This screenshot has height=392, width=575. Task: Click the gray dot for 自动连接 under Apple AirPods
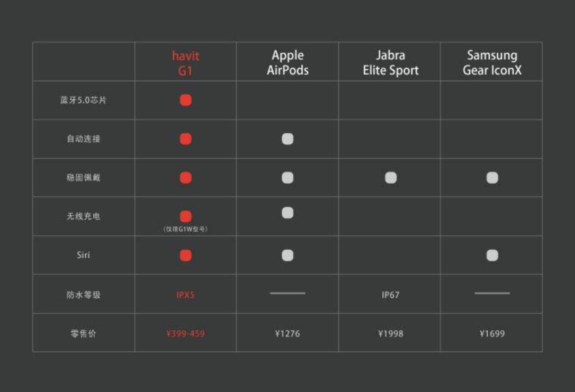point(287,139)
